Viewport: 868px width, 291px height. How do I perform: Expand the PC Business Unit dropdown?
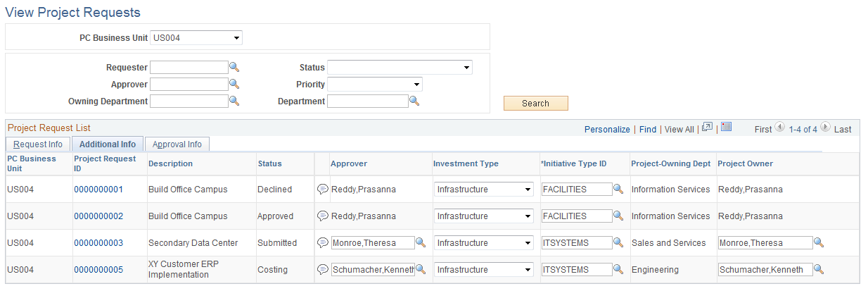tap(196, 37)
